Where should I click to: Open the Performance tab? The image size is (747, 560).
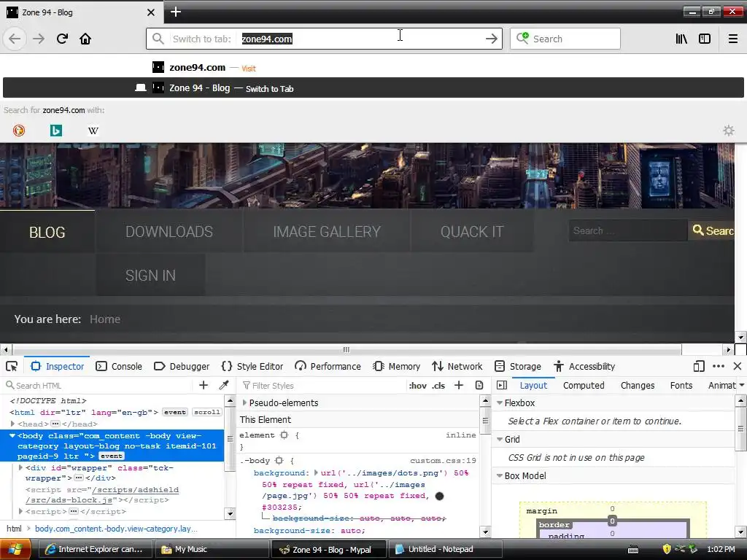pos(328,366)
